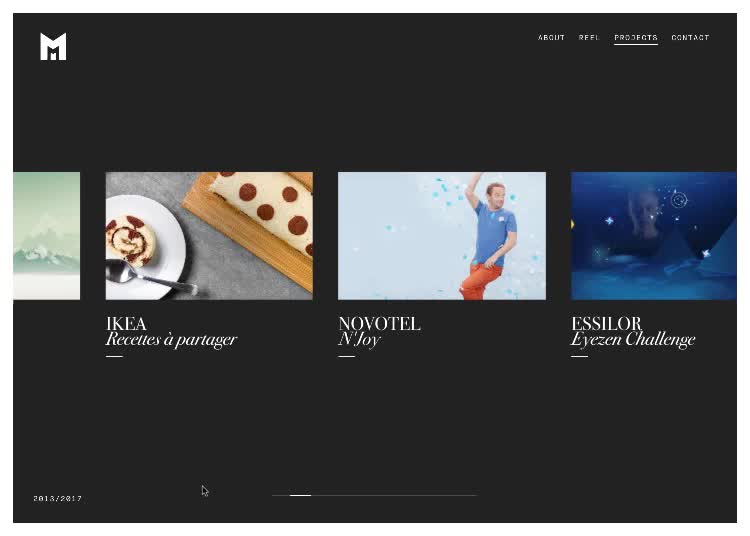Click the ESSILOR project title
The image size is (750, 536).
point(606,323)
